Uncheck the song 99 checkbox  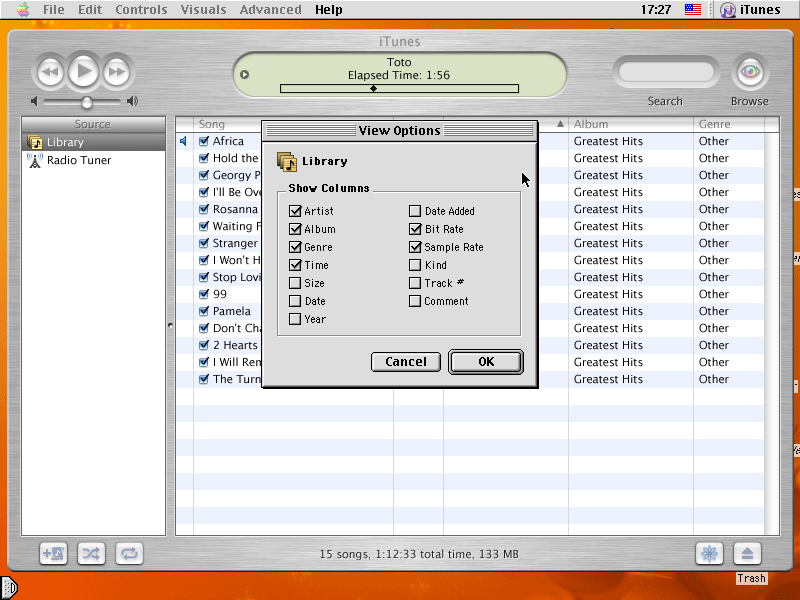[x=204, y=294]
